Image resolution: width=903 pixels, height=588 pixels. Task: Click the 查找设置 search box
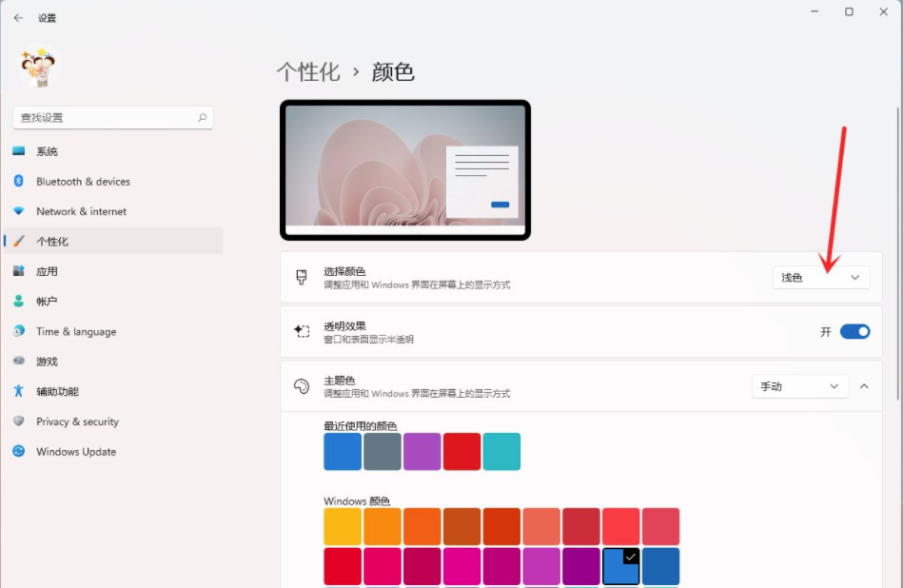(113, 117)
